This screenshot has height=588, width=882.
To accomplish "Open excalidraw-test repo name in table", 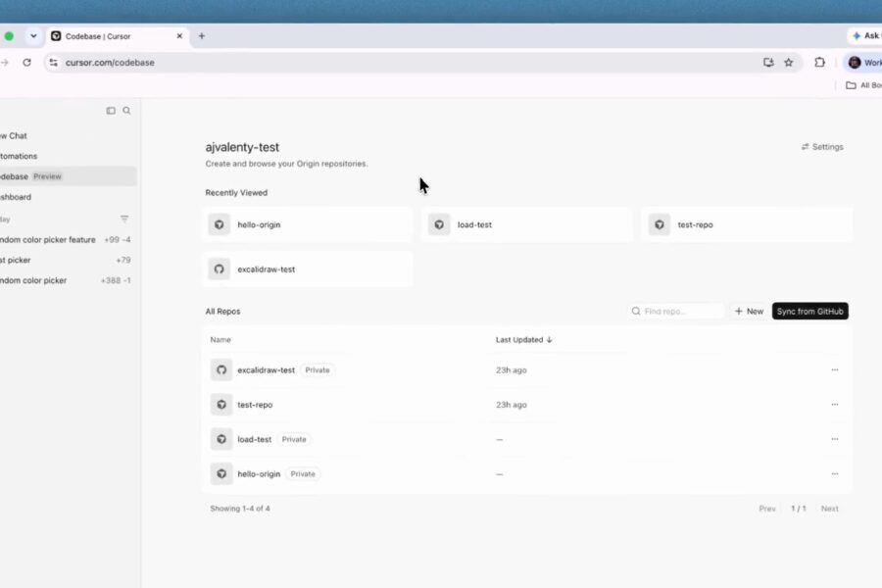I will click(x=266, y=370).
